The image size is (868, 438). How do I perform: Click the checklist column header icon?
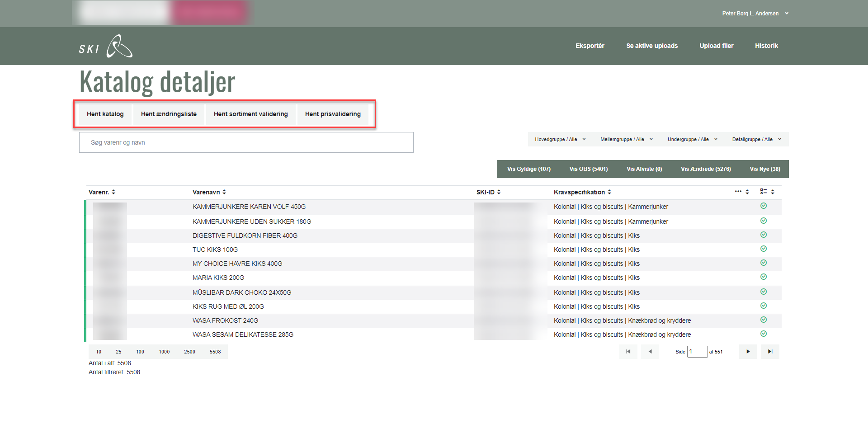[x=764, y=192]
